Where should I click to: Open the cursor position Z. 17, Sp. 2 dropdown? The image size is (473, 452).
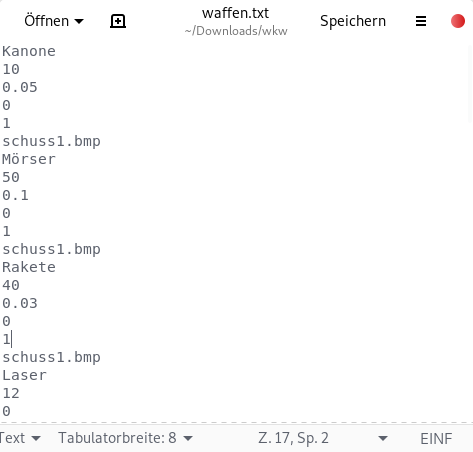pyautogui.click(x=323, y=438)
